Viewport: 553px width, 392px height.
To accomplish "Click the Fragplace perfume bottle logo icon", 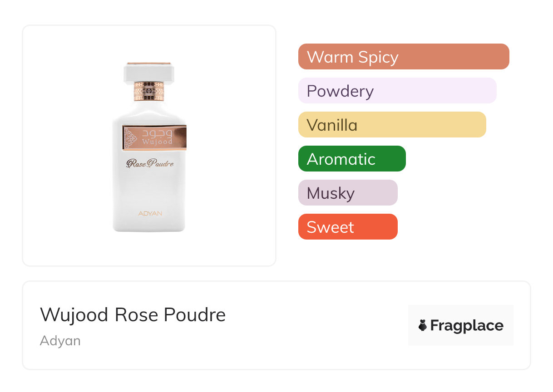I will tap(423, 325).
